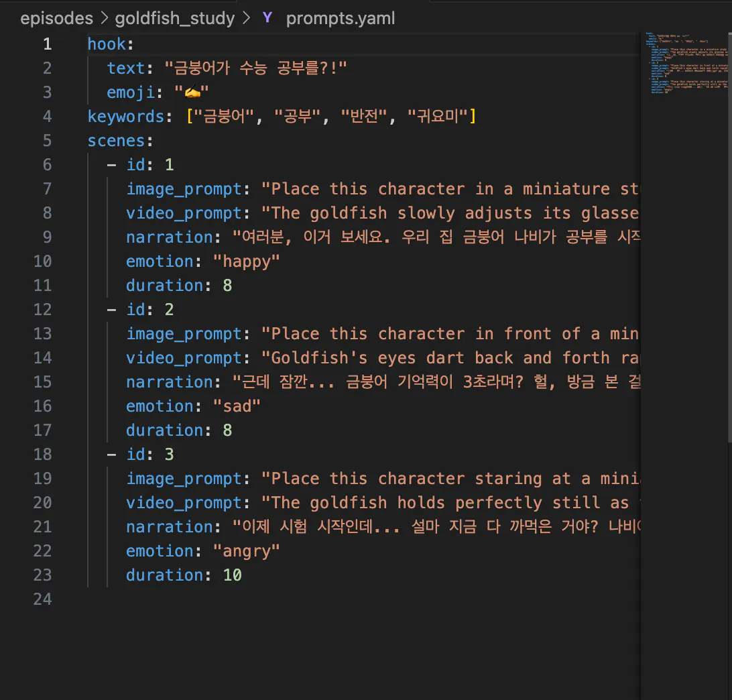The height and width of the screenshot is (700, 732).
Task: Click the "금붕어가 수능 공부를?!" hook text
Action: click(x=255, y=68)
